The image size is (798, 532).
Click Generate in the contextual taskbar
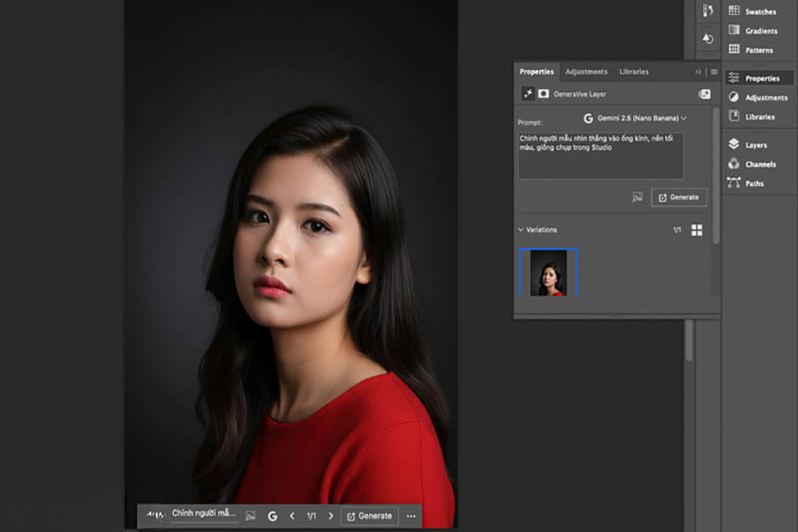[369, 515]
